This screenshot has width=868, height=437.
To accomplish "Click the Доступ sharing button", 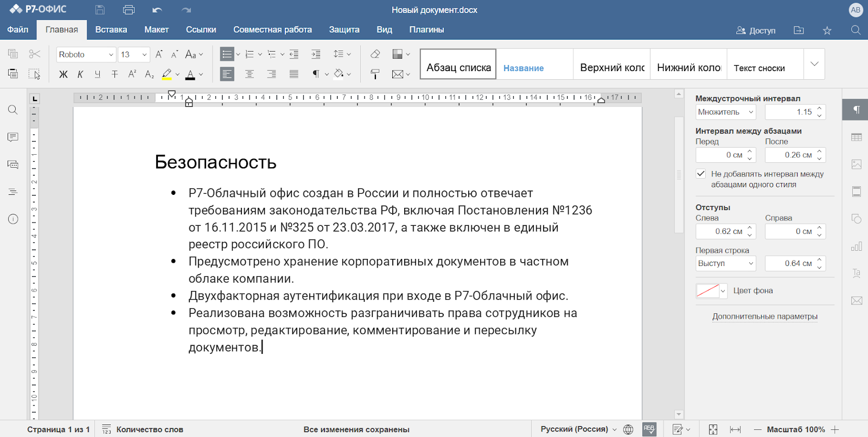I will pos(756,30).
